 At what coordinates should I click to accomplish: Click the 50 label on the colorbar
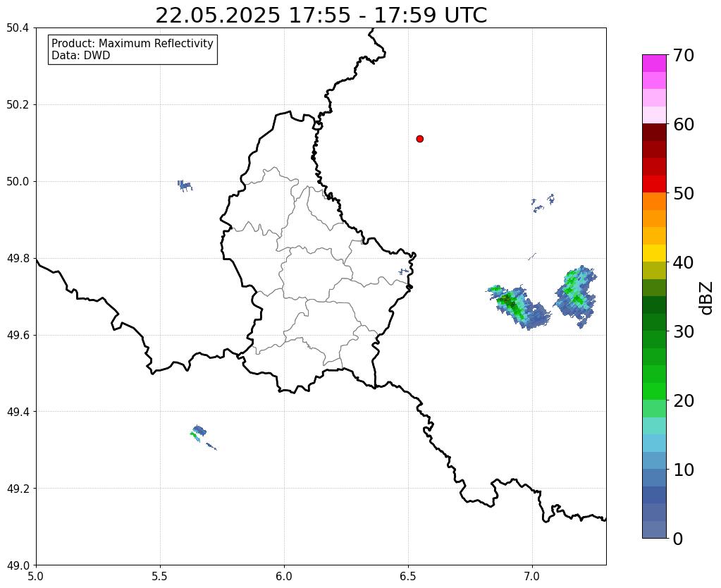[x=683, y=193]
